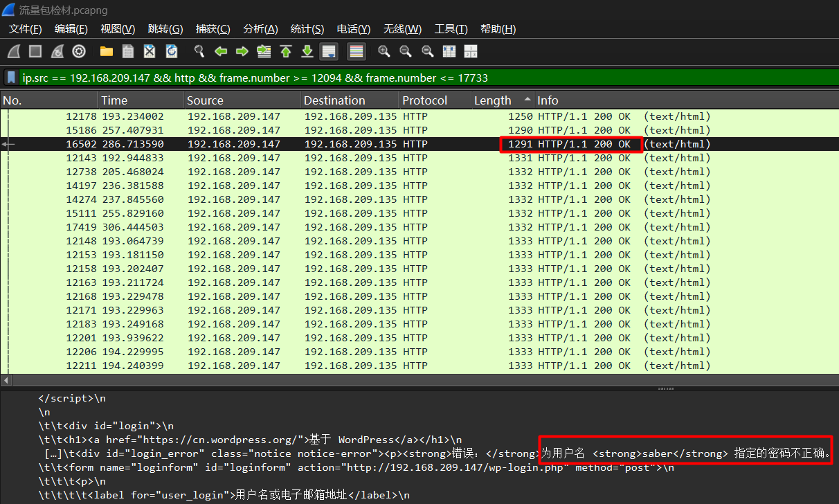Find a packet with magnifier icon

[x=199, y=51]
